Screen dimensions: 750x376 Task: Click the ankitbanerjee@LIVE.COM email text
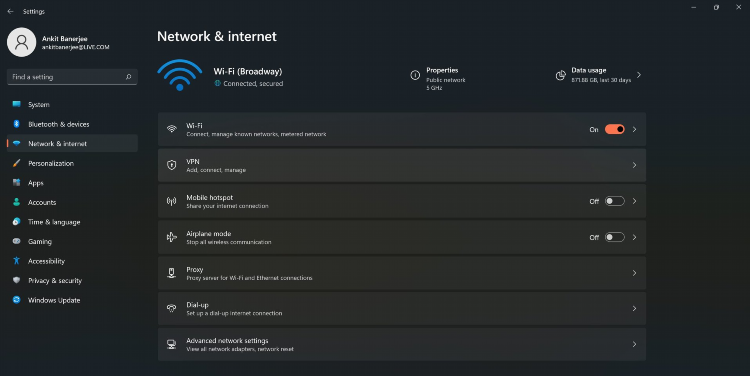point(76,47)
